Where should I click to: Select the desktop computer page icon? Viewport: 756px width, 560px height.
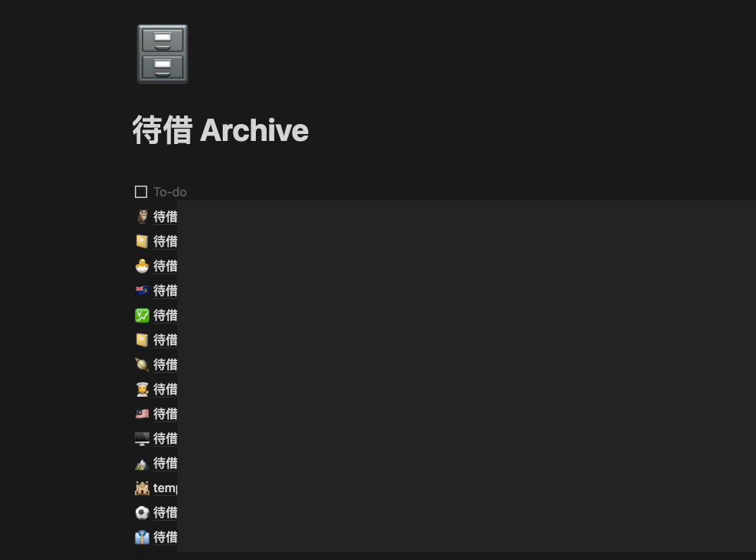tap(142, 438)
